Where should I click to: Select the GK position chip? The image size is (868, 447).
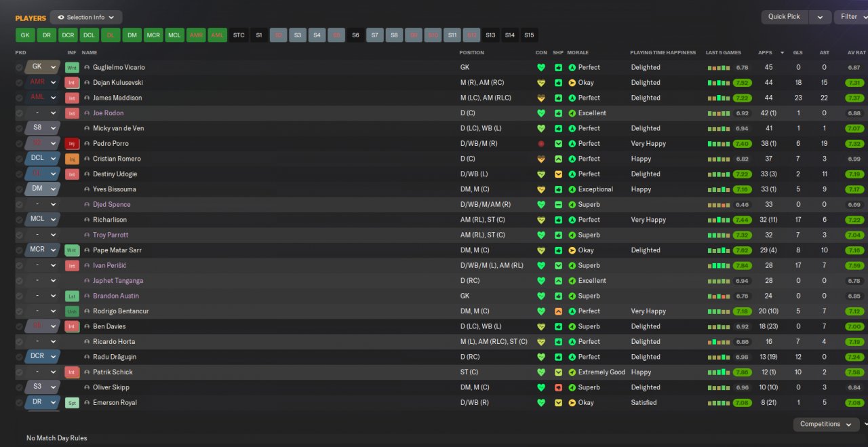click(25, 35)
